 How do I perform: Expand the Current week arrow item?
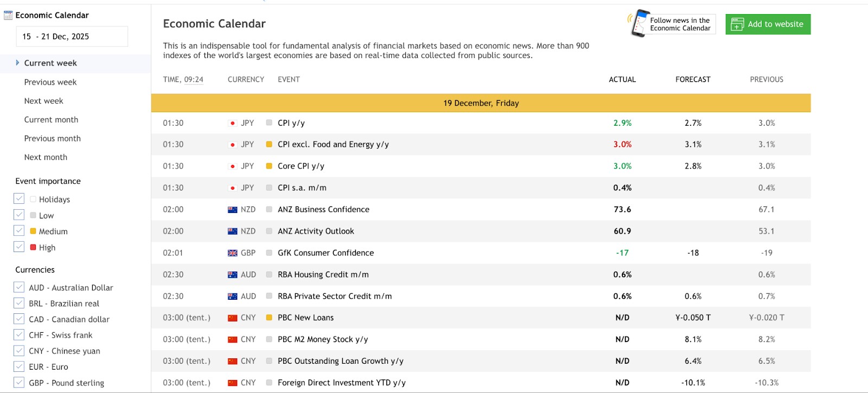pos(17,63)
